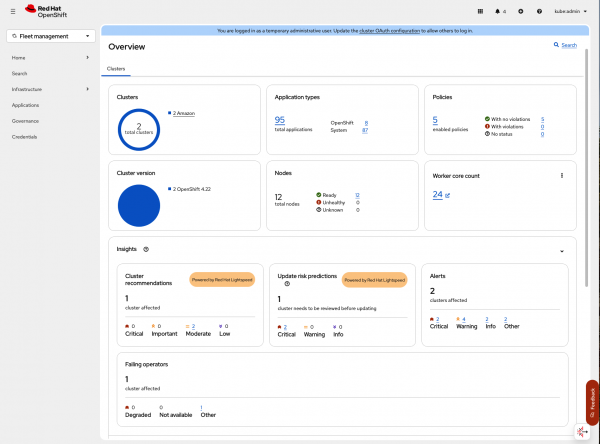Image resolution: width=600 pixels, height=444 pixels.
Task: Click the 2 OpenShift 4.22 legend entry
Action: (x=191, y=189)
